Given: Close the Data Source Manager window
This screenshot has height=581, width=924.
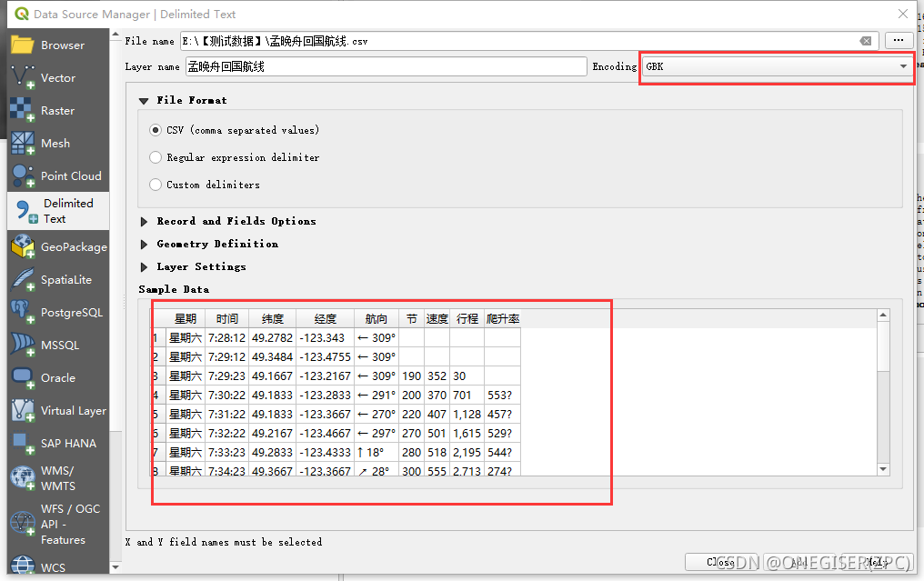Looking at the screenshot, I should (903, 14).
